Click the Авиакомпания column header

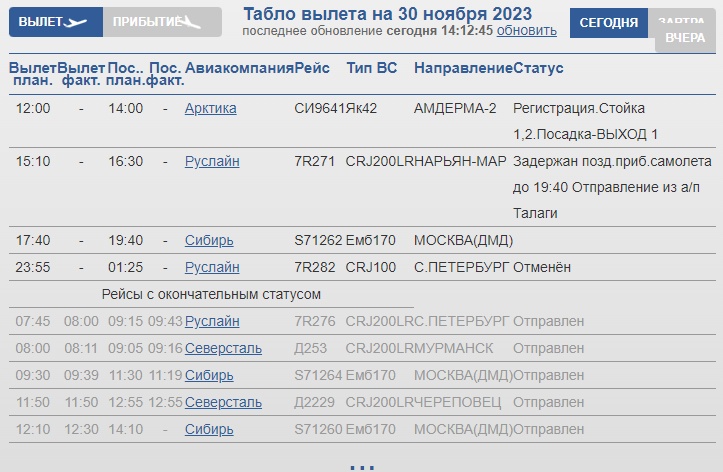click(x=240, y=68)
